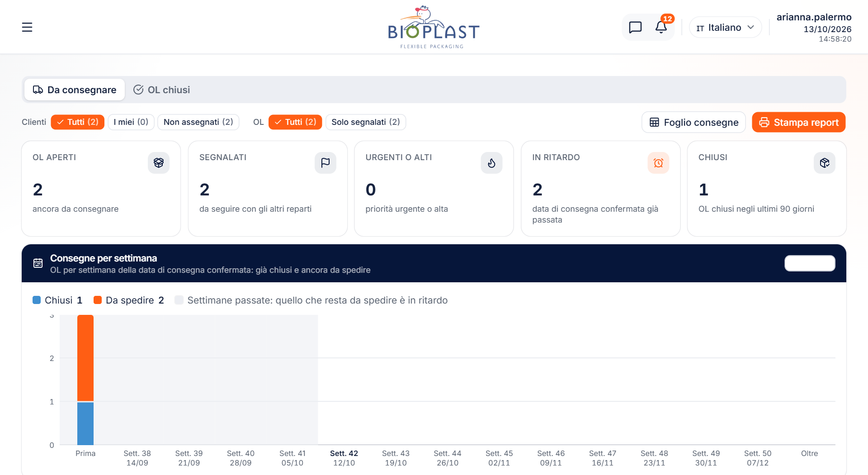
Task: Click the In Ritardo alarm clock icon
Action: 658,163
